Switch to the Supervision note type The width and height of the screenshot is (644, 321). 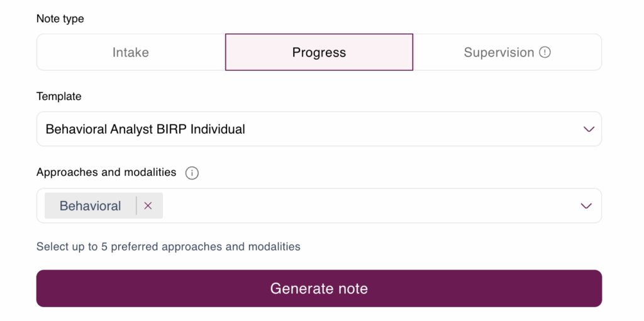click(x=508, y=52)
